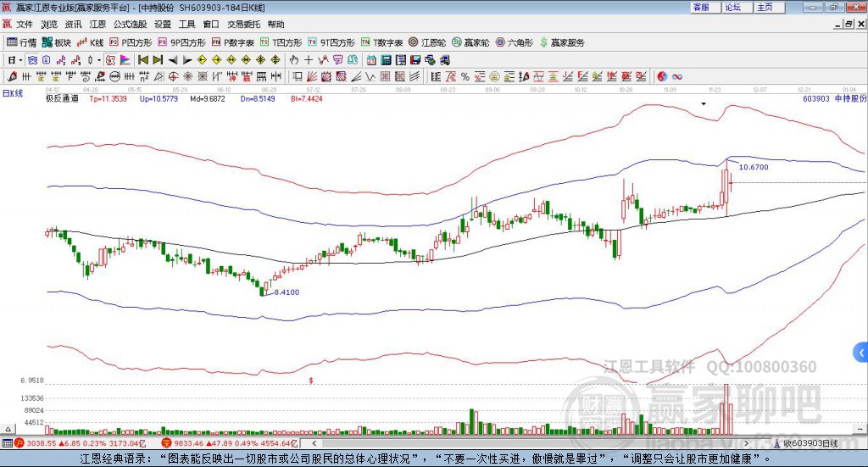868x467 pixels.
Task: Click the infinity loop icon
Action: 676,77
